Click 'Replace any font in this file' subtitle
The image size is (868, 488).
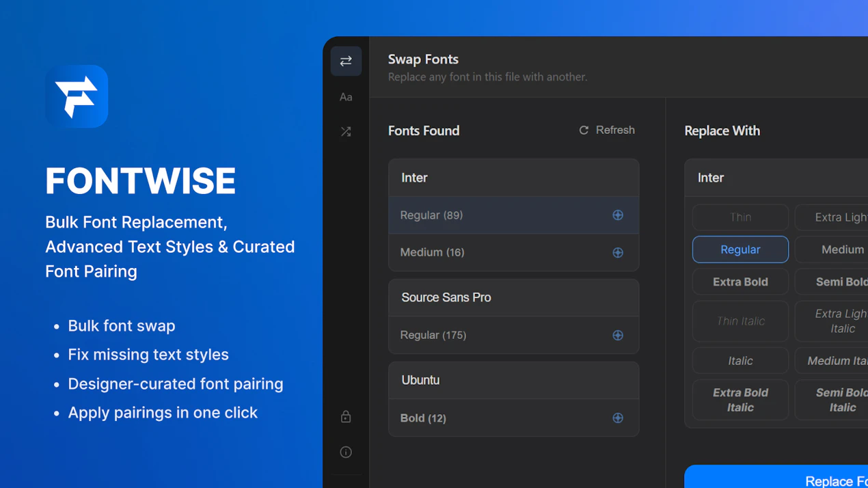tap(487, 77)
